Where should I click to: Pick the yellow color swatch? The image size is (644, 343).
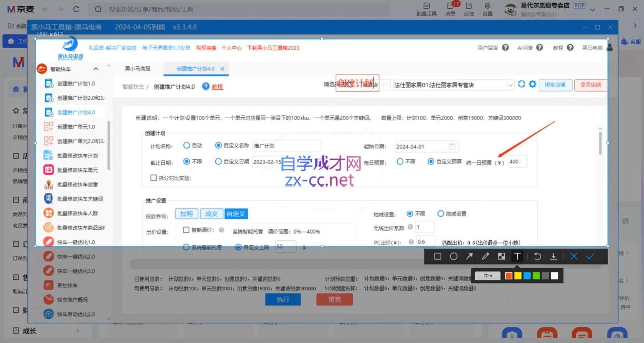click(x=518, y=276)
